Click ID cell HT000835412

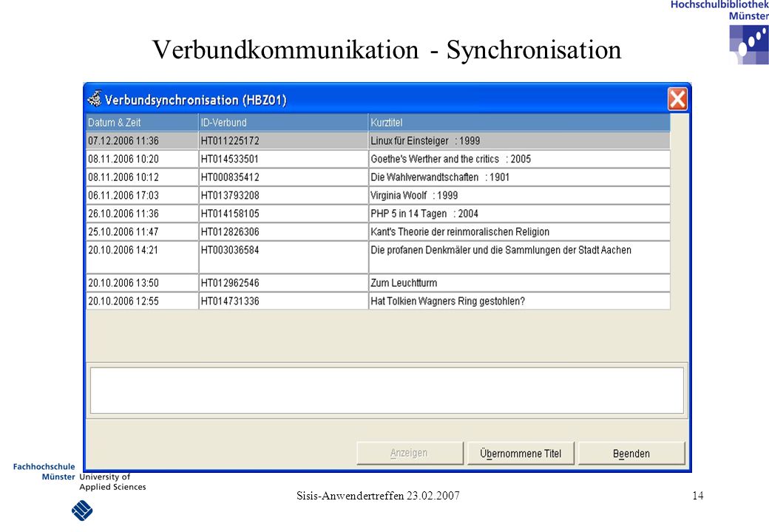click(x=283, y=177)
